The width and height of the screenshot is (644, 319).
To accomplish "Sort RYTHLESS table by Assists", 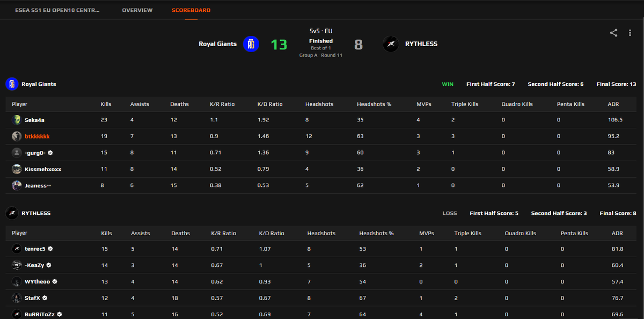I will coord(141,233).
